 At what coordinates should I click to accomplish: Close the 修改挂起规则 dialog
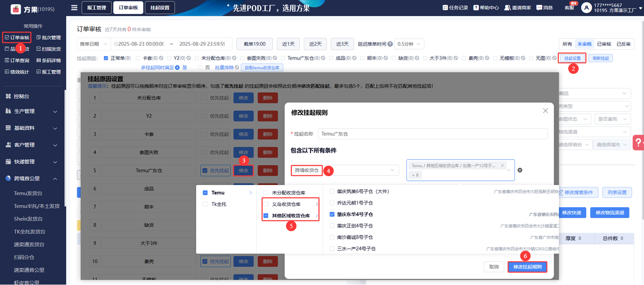pyautogui.click(x=545, y=111)
